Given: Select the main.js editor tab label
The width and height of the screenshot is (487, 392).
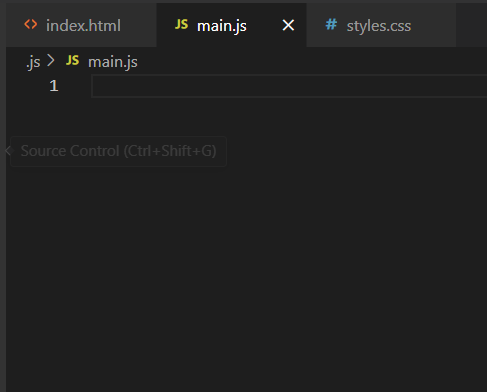Looking at the screenshot, I should pyautogui.click(x=222, y=26).
